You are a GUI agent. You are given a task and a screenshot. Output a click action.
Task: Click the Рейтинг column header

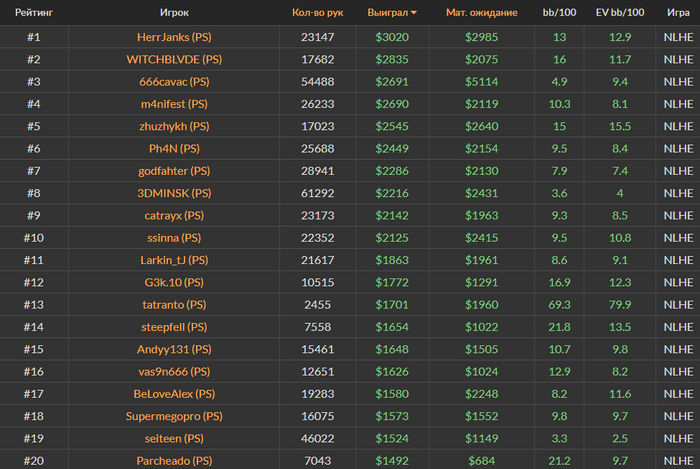click(34, 12)
